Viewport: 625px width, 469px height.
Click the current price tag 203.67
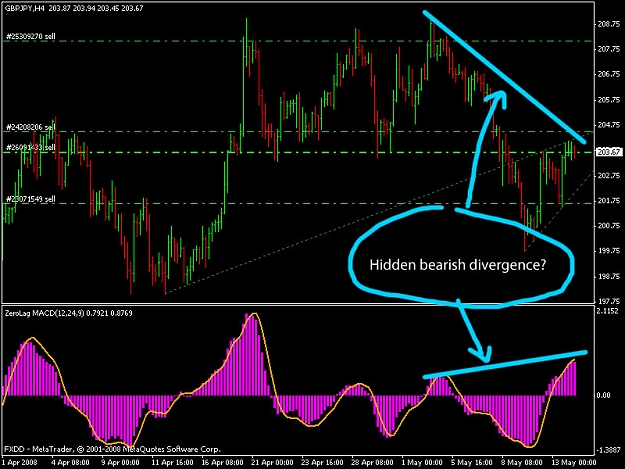click(609, 152)
